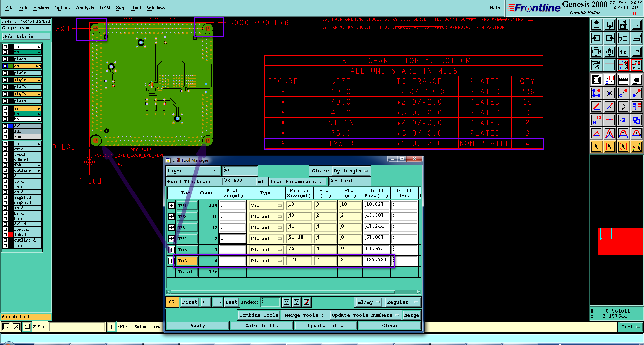
Task: Click the grid display icon
Action: (610, 65)
